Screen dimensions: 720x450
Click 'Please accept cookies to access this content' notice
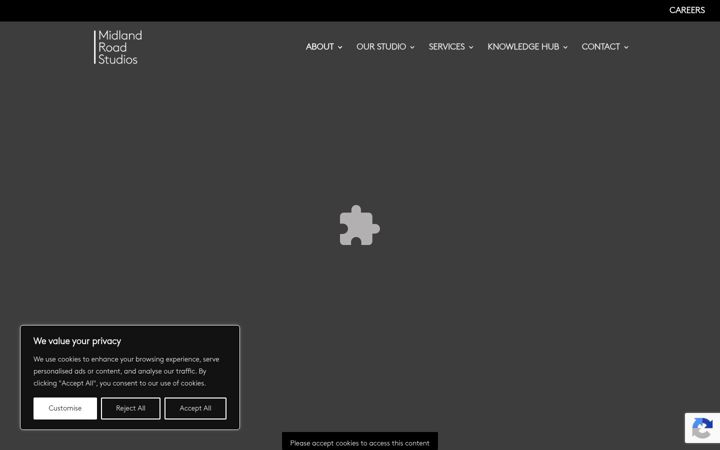click(360, 443)
